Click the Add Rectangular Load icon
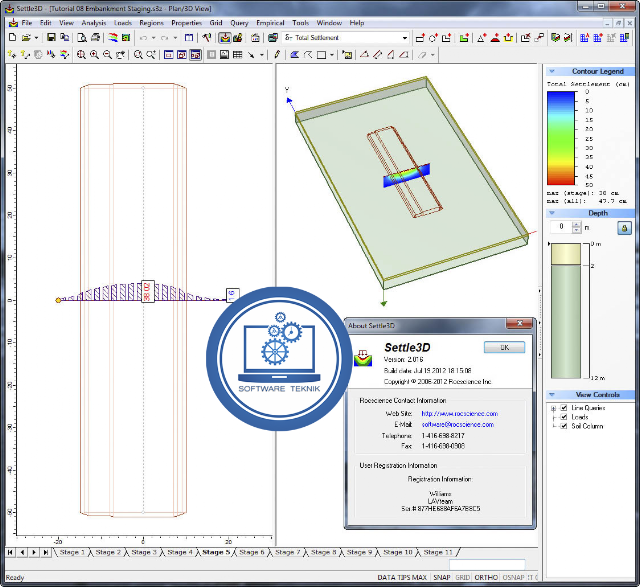 [420, 38]
